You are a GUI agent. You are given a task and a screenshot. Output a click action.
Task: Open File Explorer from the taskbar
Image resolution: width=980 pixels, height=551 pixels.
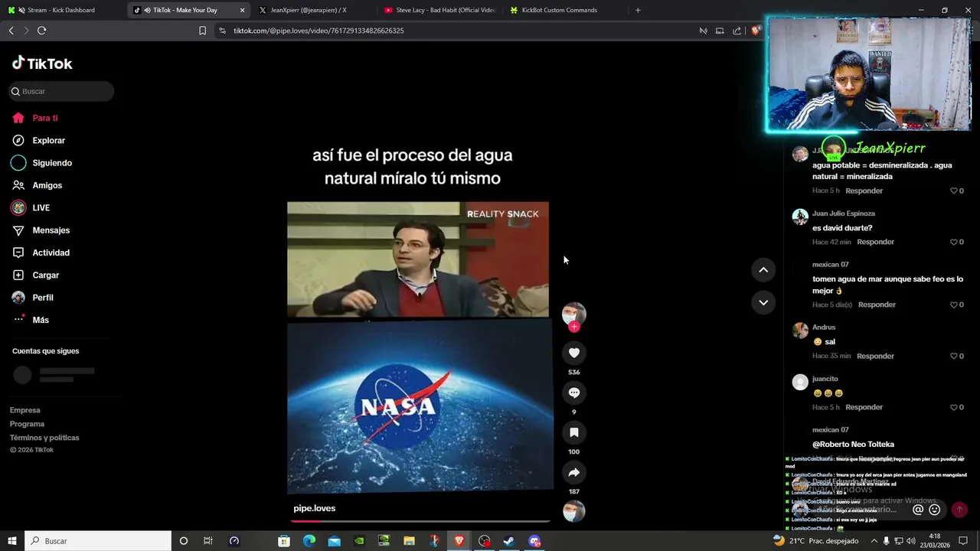pyautogui.click(x=409, y=541)
